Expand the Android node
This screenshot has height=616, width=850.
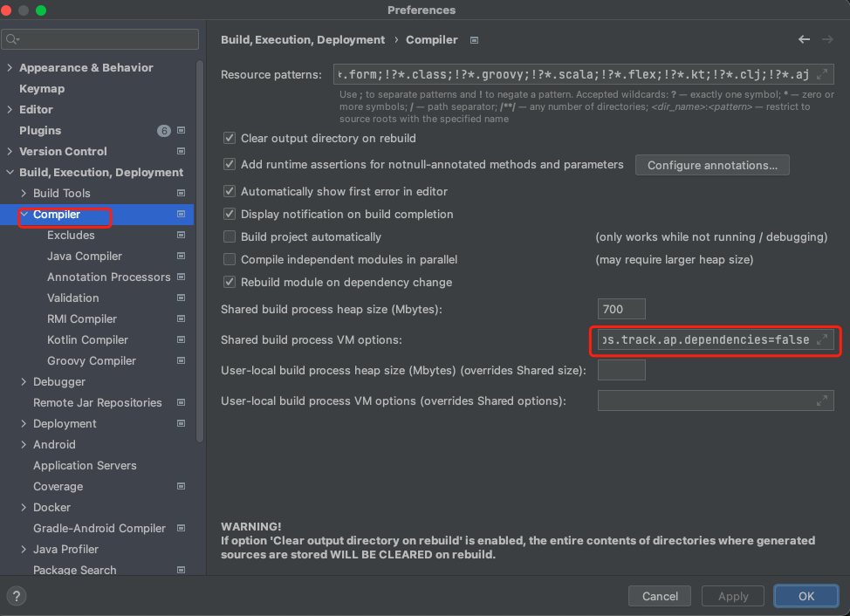pos(24,445)
